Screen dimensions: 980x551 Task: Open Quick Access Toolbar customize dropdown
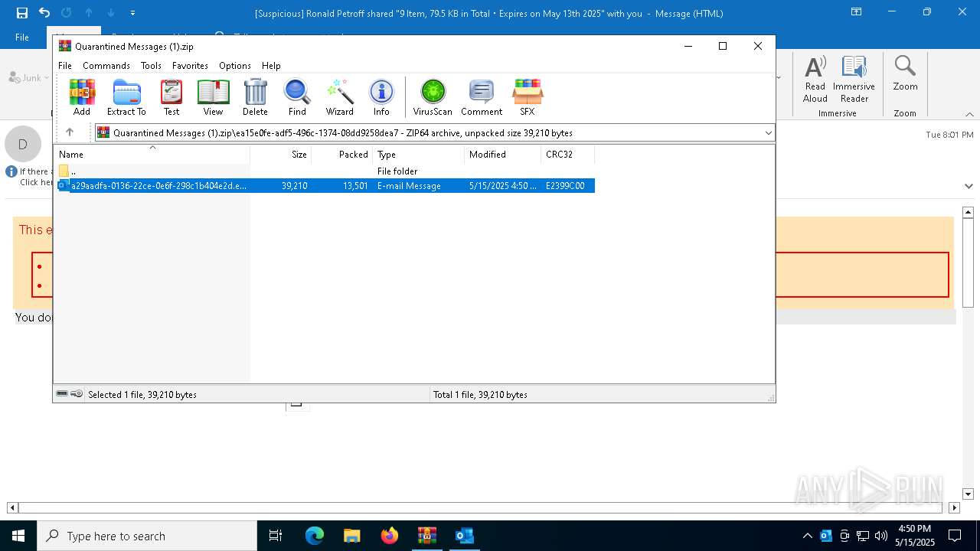[x=133, y=13]
